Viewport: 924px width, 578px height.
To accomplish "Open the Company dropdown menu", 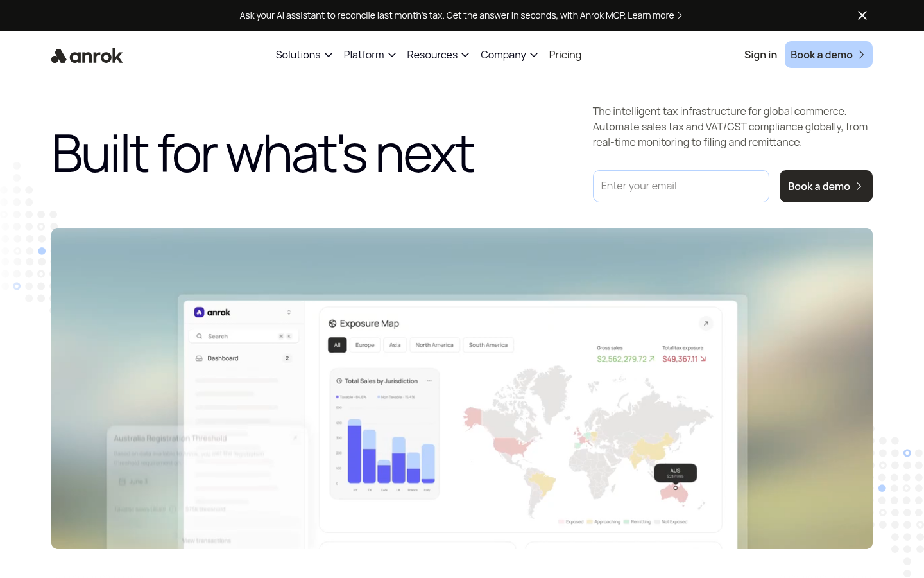I will pos(509,55).
